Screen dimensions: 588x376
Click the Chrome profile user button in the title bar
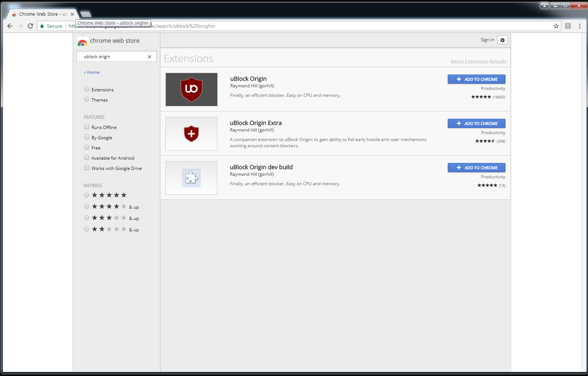click(545, 5)
